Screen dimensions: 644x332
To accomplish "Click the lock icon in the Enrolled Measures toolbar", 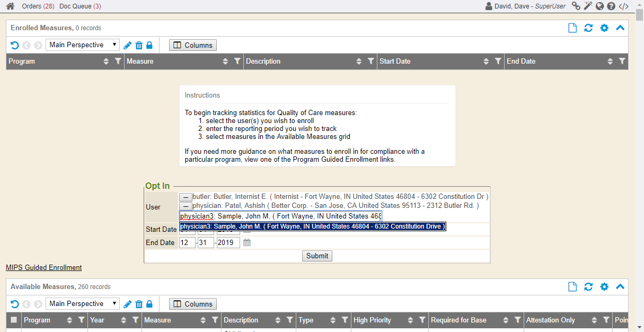I will point(149,45).
